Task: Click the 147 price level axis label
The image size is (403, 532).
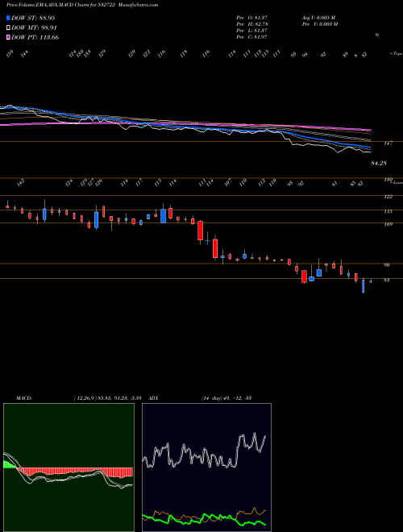Action: coord(388,143)
